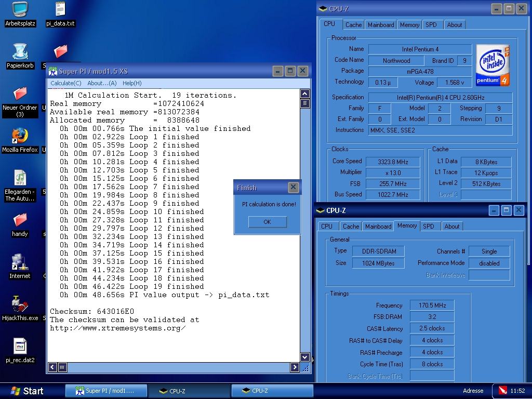Click the xtremesystems.org URL text
Image resolution: width=532 pixels, height=399 pixels.
click(x=118, y=328)
